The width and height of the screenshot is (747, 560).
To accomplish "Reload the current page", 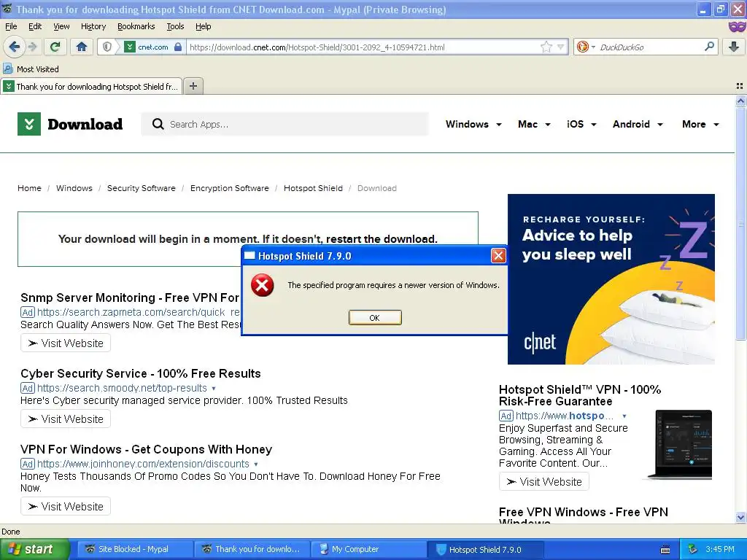I will pos(55,47).
